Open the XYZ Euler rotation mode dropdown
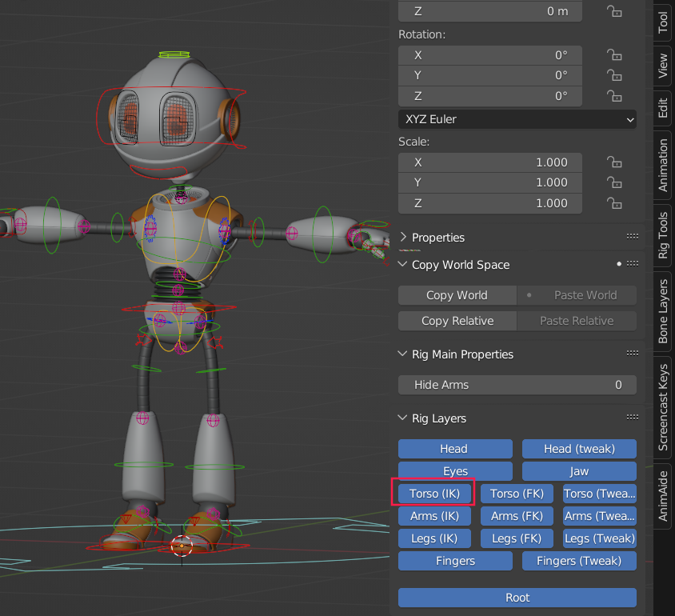The image size is (675, 616). (x=517, y=119)
